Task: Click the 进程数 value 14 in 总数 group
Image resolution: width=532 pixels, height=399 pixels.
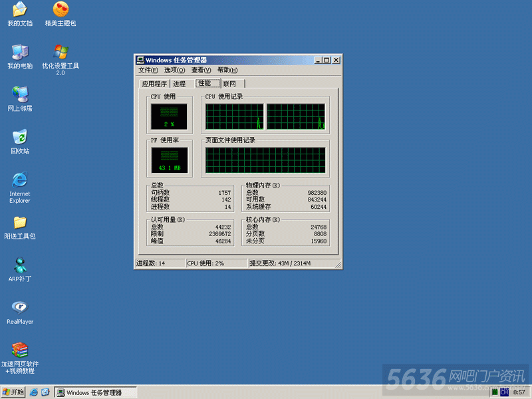Action: pyautogui.click(x=227, y=207)
